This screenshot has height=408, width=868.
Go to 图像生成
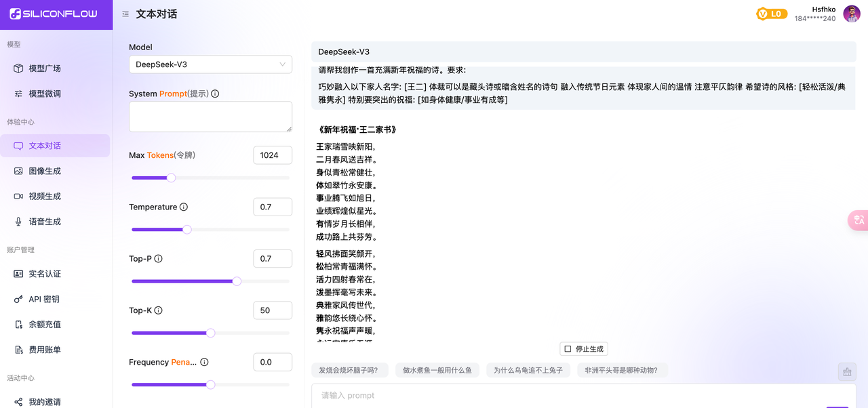[x=56, y=171]
